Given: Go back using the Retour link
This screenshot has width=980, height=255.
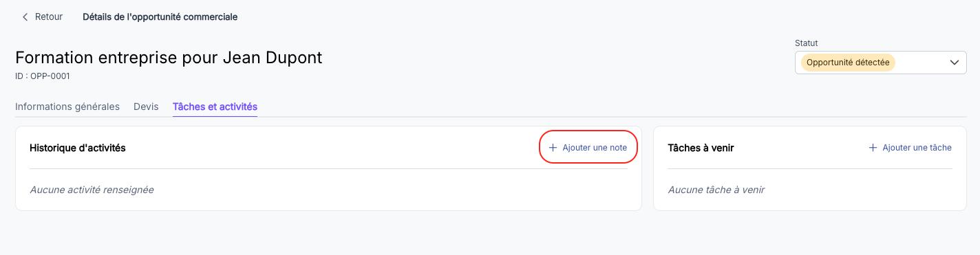Looking at the screenshot, I should coord(42,16).
